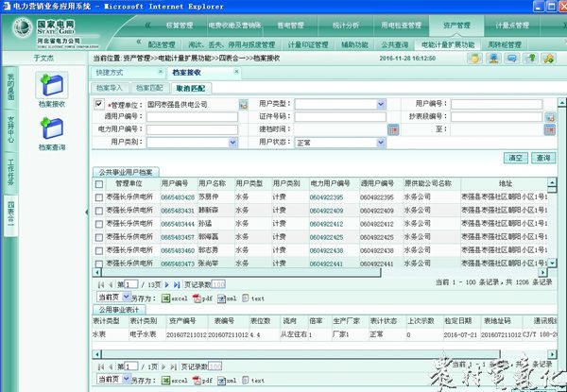Go to next page of user archive table
Viewport: 567px width, 392px height.
click(x=166, y=283)
